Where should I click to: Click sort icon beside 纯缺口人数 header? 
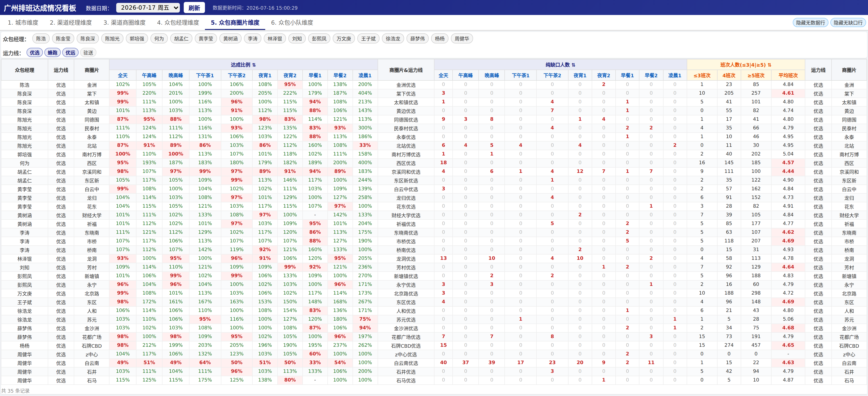tap(573, 65)
